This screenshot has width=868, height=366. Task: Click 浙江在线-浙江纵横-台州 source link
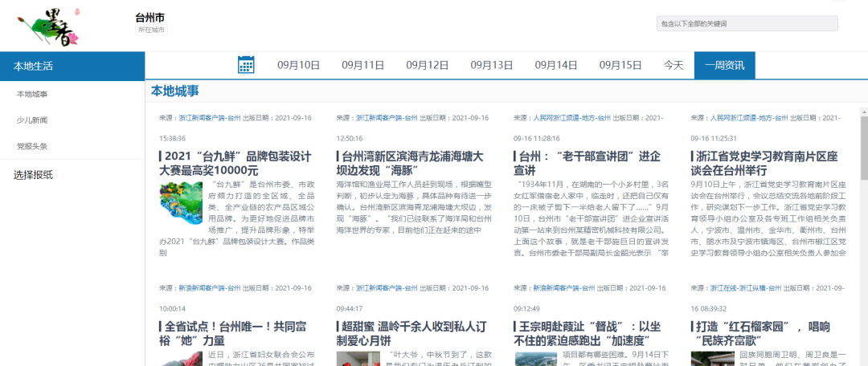point(746,288)
